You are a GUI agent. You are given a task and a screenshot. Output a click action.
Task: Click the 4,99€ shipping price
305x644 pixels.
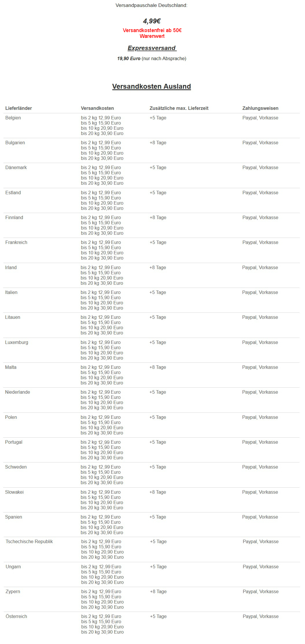[x=152, y=21]
